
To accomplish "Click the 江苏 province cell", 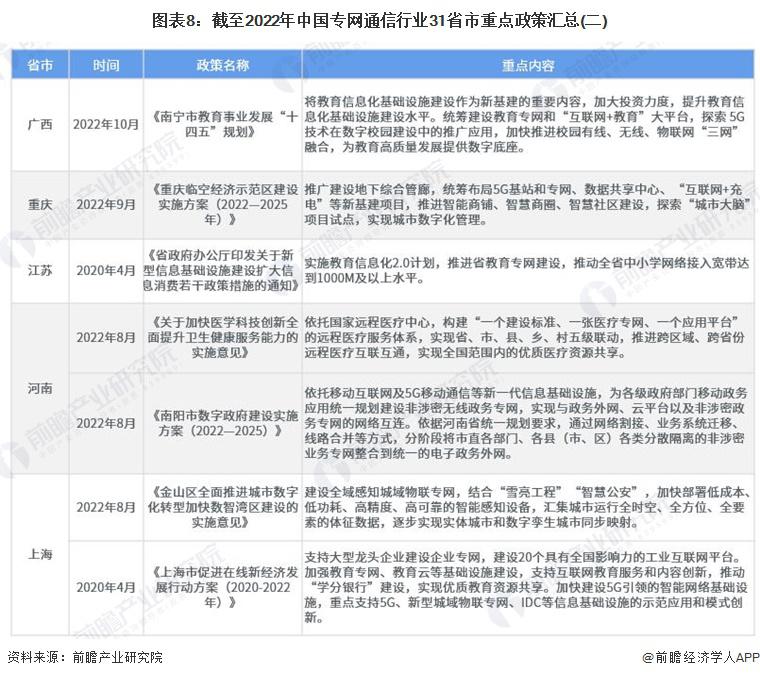I will tap(40, 271).
